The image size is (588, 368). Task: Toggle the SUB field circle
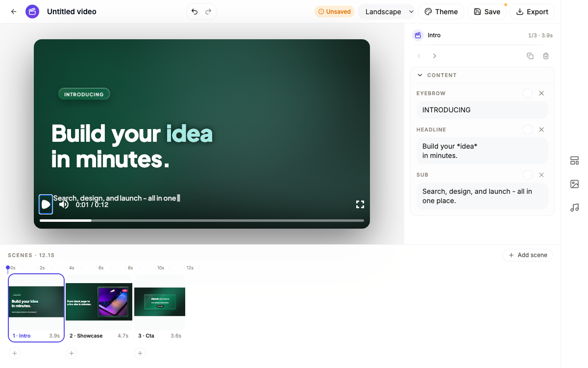tap(528, 175)
